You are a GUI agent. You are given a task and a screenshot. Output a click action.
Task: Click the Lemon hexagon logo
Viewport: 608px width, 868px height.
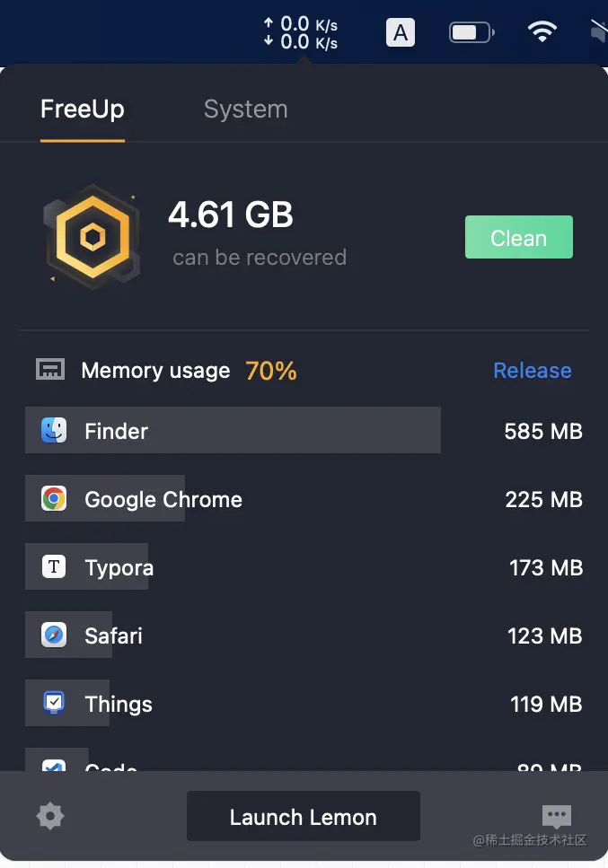(93, 235)
